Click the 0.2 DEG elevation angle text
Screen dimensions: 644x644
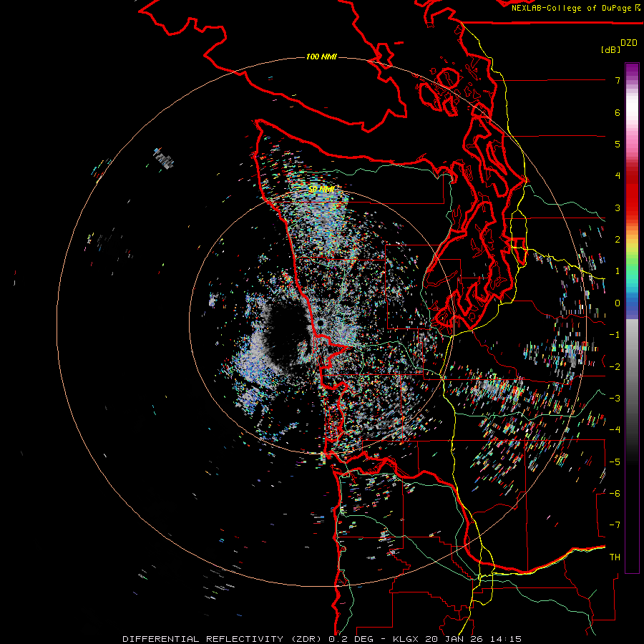(x=351, y=639)
